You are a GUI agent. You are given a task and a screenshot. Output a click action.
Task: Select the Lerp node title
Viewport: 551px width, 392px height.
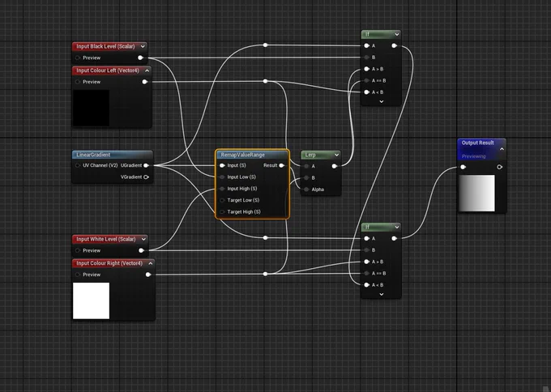click(310, 155)
